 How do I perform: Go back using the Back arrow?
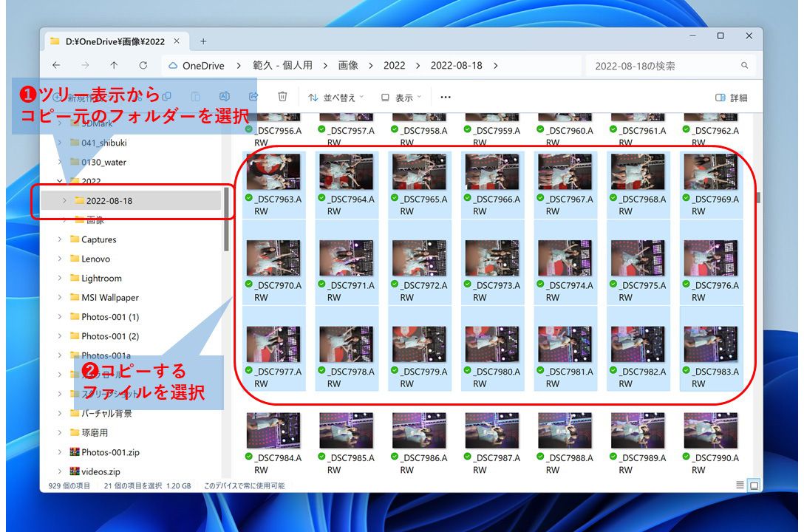tap(56, 66)
